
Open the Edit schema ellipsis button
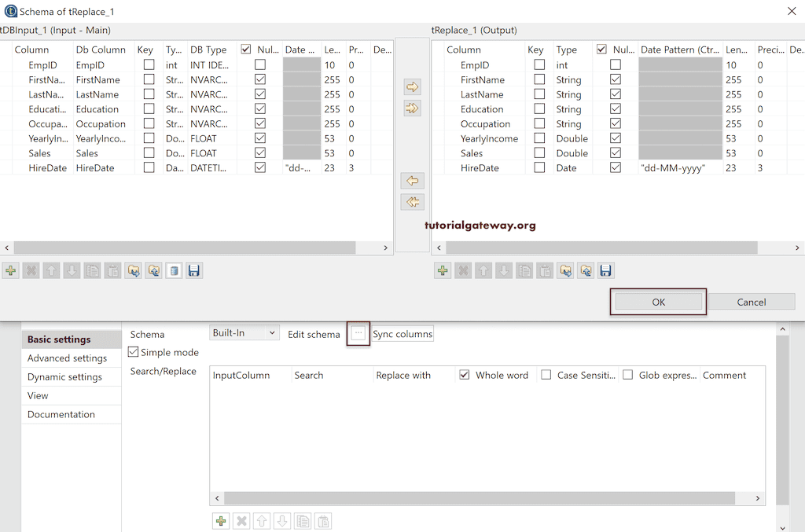[358, 333]
